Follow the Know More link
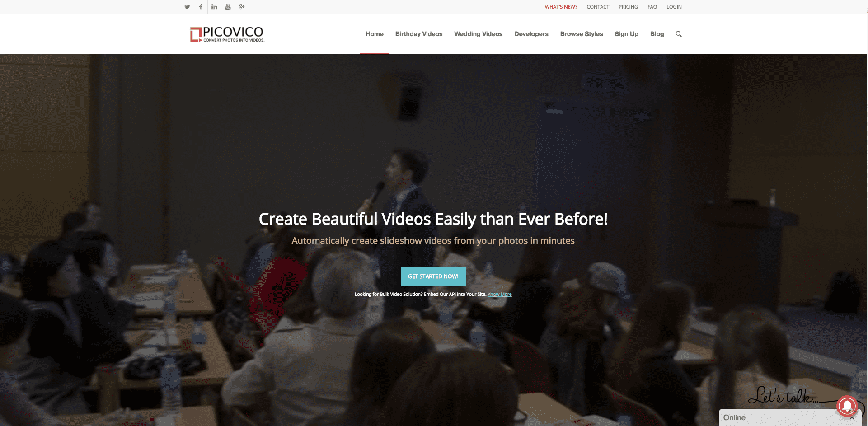Viewport: 868px width, 426px height. pyautogui.click(x=500, y=294)
